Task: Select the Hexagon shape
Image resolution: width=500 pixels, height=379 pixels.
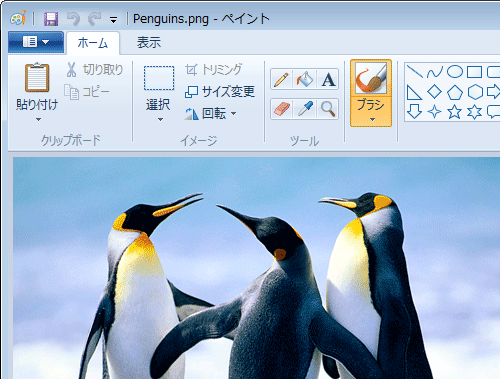Action: 475,92
